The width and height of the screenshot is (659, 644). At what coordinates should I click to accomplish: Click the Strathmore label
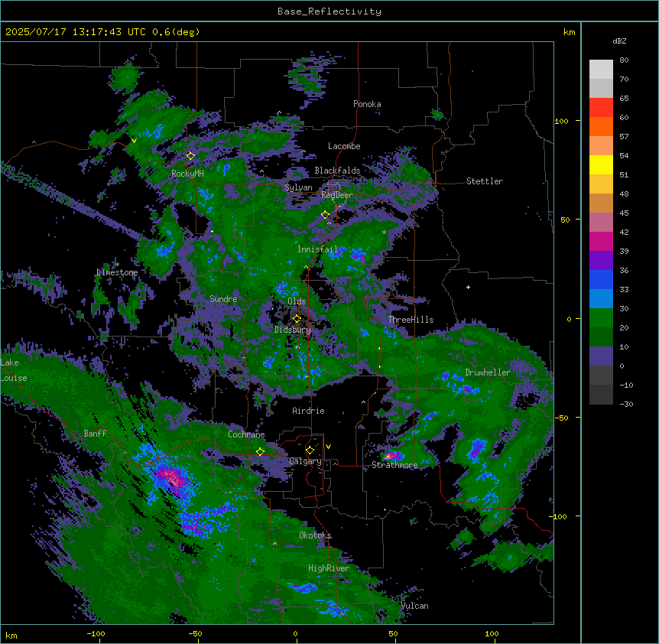tap(394, 465)
